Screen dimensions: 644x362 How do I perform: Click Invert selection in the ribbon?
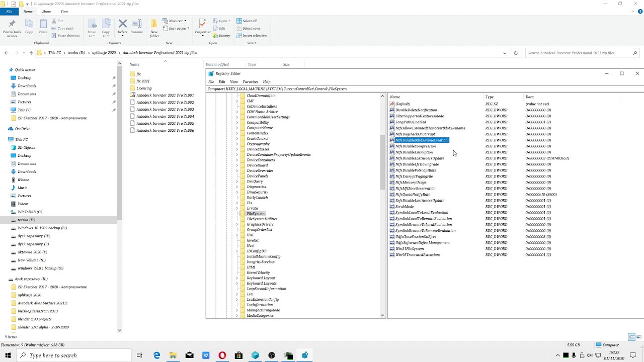[252, 36]
